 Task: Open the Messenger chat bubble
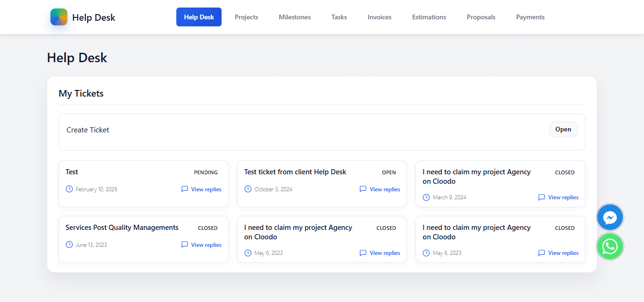(x=610, y=218)
